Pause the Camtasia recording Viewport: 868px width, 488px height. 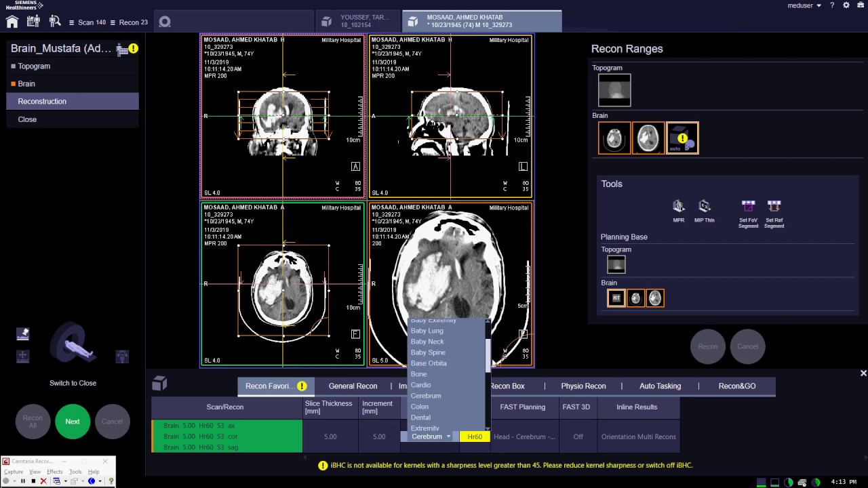[22, 481]
